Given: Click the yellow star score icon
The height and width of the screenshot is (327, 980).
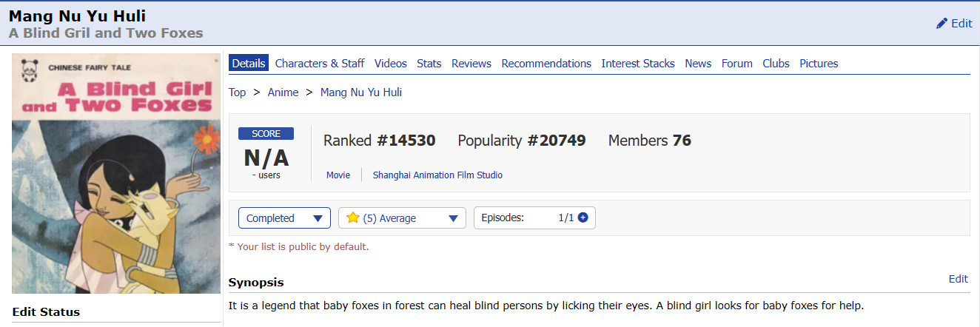Looking at the screenshot, I should click(353, 218).
